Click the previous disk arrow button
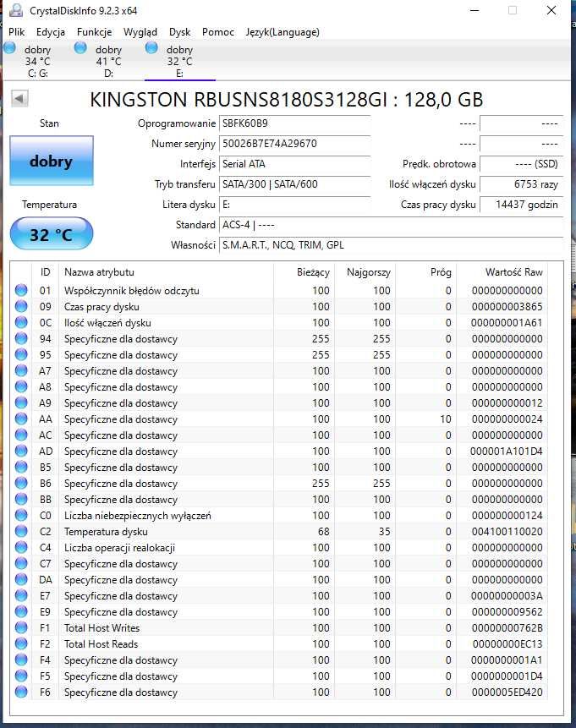This screenshot has width=576, height=728. tap(19, 98)
